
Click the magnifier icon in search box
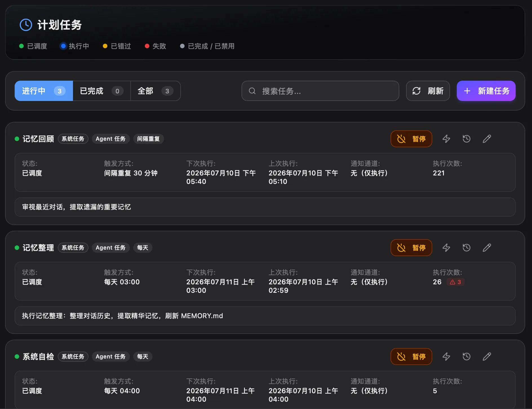click(252, 91)
